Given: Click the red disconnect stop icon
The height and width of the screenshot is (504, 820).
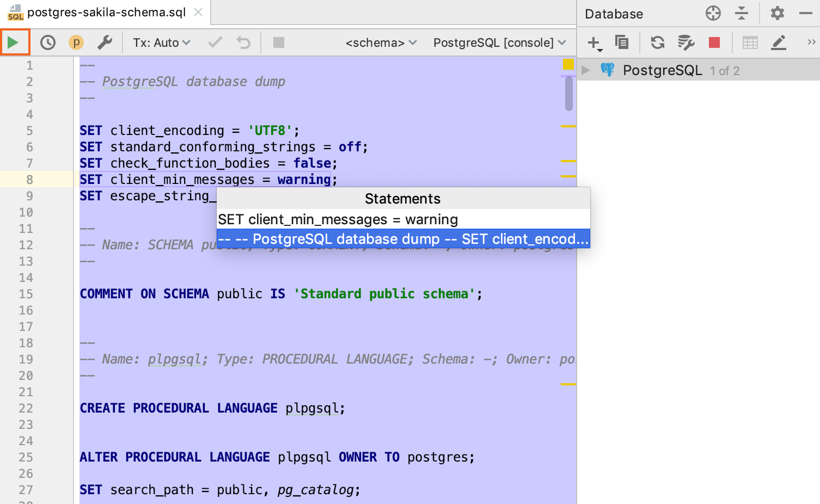Looking at the screenshot, I should (x=714, y=42).
